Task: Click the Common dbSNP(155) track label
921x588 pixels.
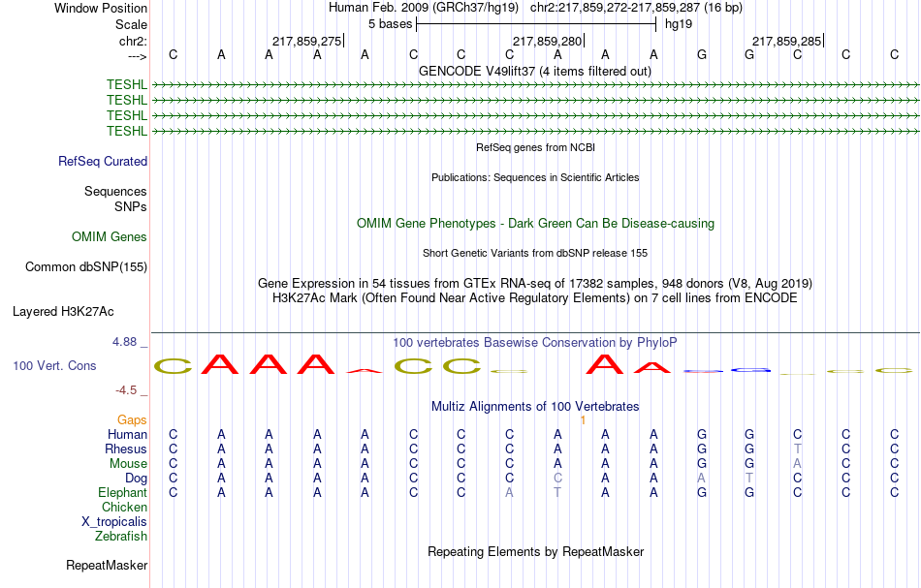Action: [x=86, y=266]
